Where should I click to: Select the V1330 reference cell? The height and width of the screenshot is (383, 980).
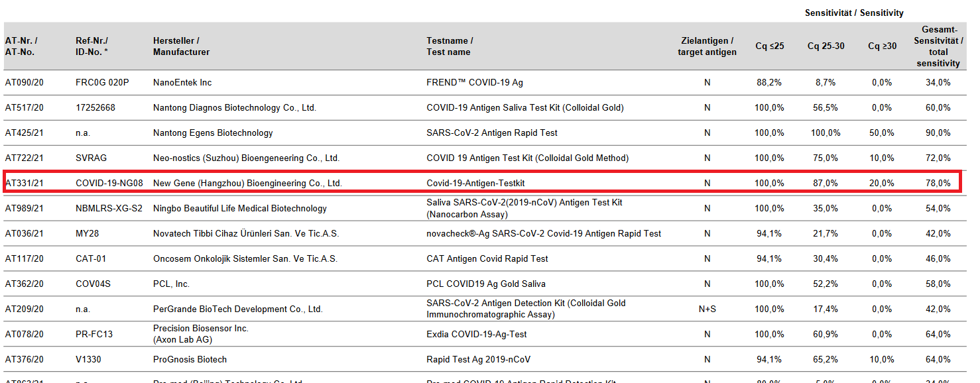tap(90, 360)
